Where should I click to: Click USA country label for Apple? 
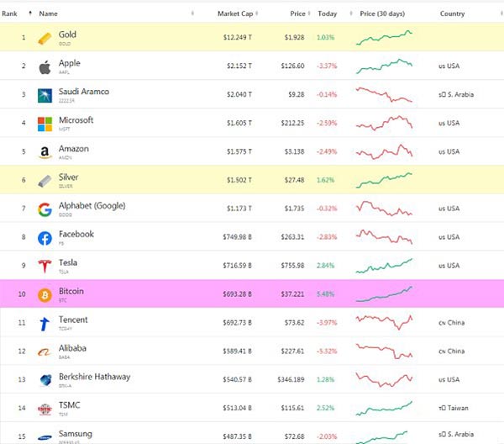tap(449, 66)
